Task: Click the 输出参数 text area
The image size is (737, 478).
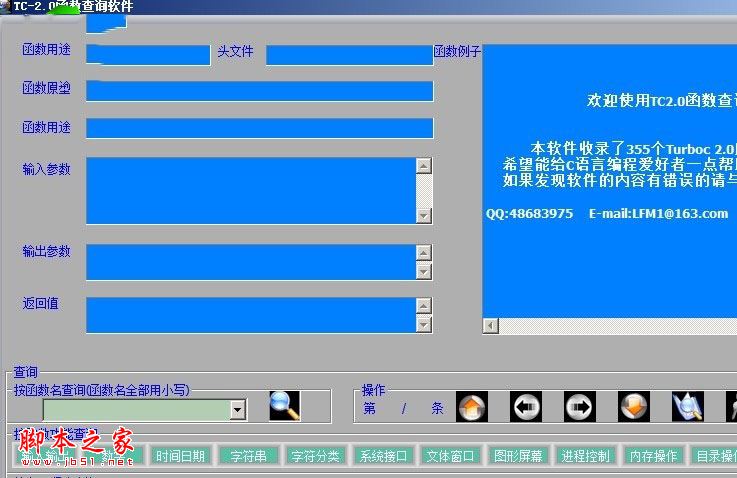Action: tap(251, 262)
